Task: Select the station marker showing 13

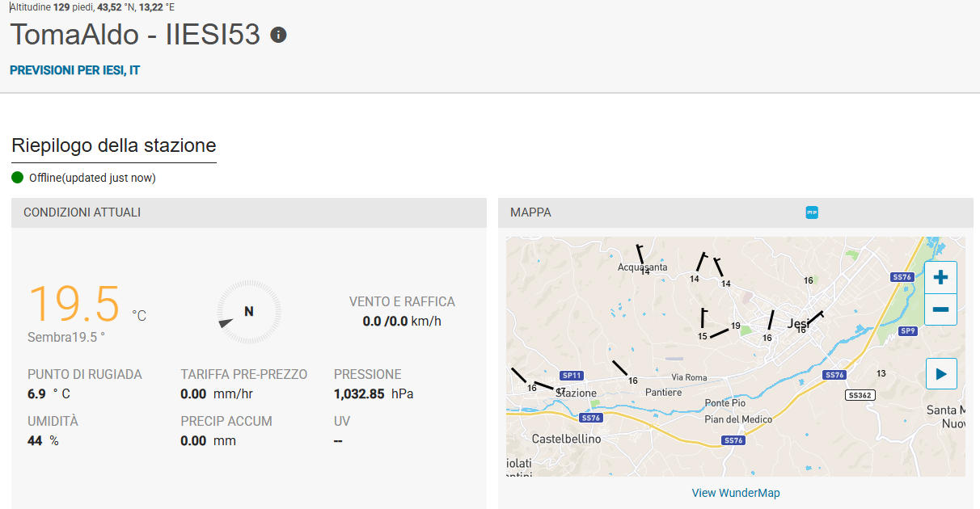Action: click(x=881, y=373)
